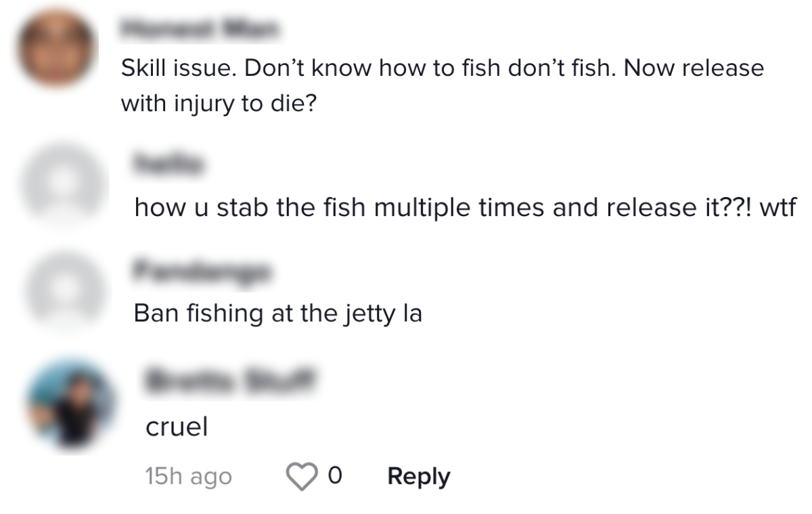The image size is (812, 514).
Task: Click the "wtf" ending of the stab comment
Action: coord(780,207)
